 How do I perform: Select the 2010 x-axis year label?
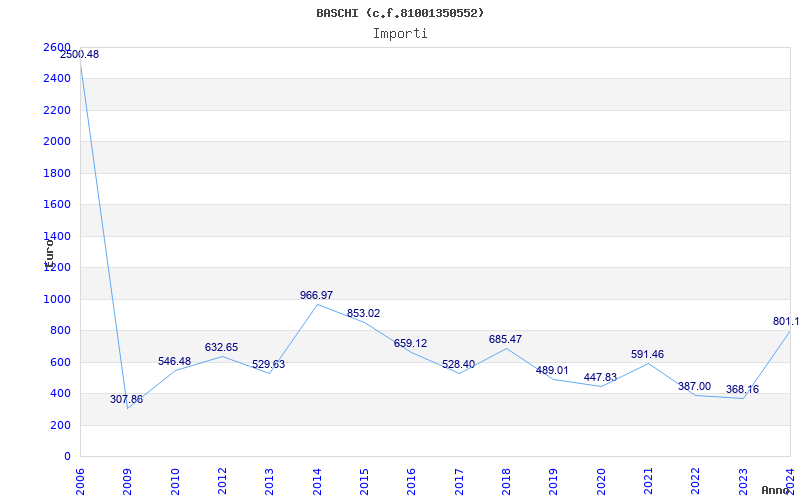(175, 482)
